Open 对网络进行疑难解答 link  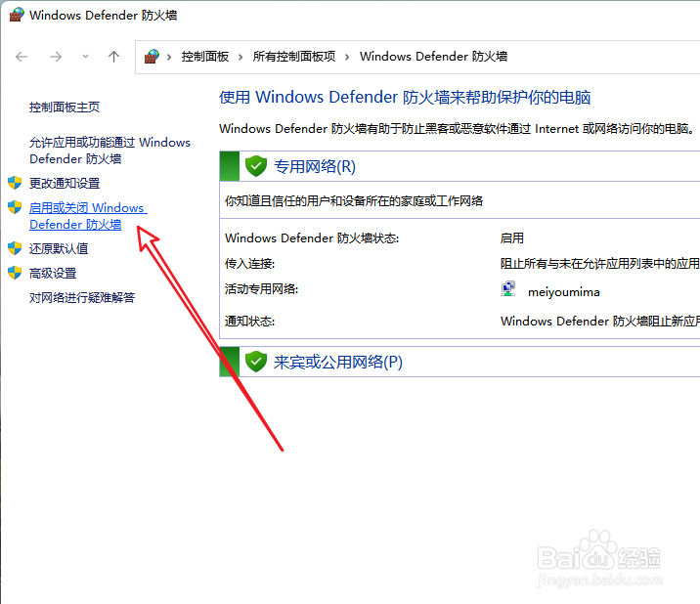[82, 298]
